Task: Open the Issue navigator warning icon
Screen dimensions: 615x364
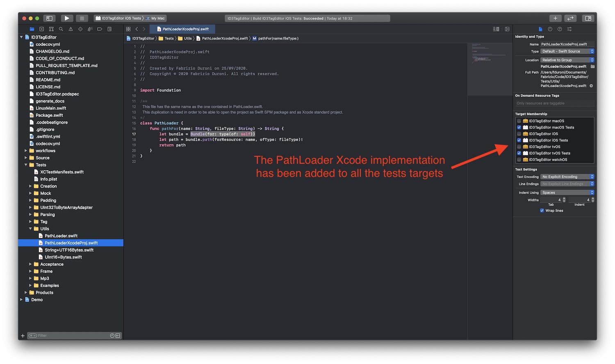Action: tap(71, 29)
